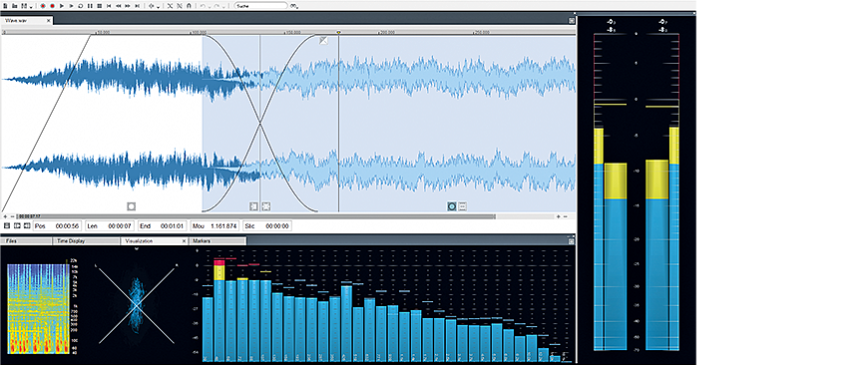Click the undo arrow icon
The height and width of the screenshot is (365, 868).
click(203, 6)
